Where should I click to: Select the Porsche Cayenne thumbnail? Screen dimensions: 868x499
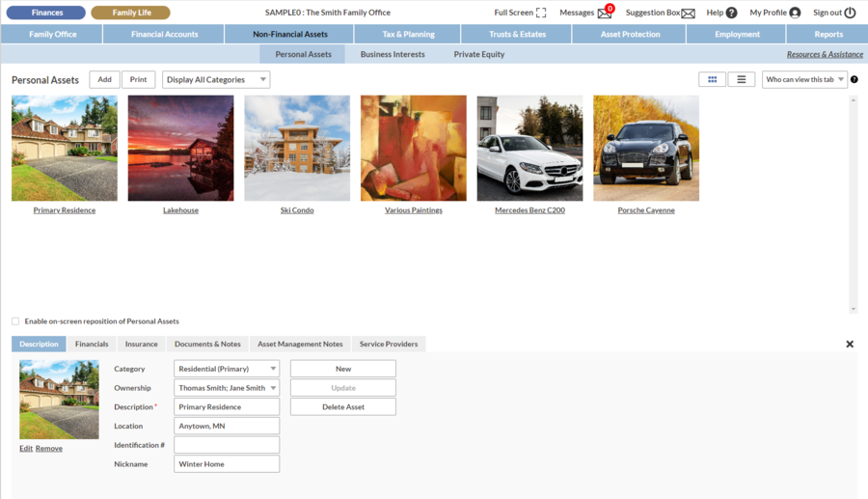pyautogui.click(x=645, y=148)
